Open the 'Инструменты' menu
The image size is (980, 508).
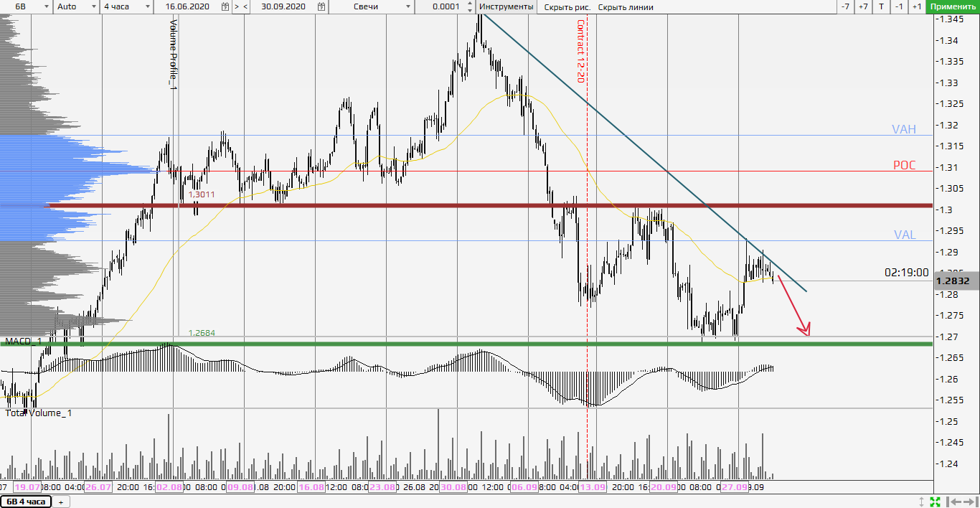click(507, 6)
